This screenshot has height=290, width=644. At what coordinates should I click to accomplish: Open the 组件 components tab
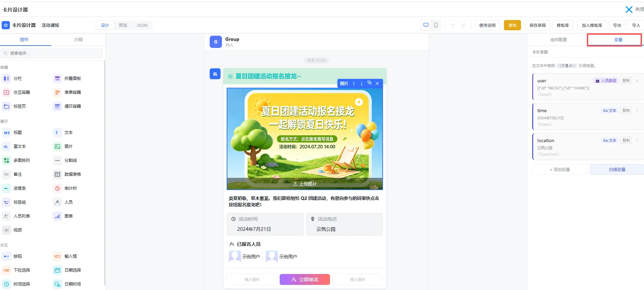(24, 40)
